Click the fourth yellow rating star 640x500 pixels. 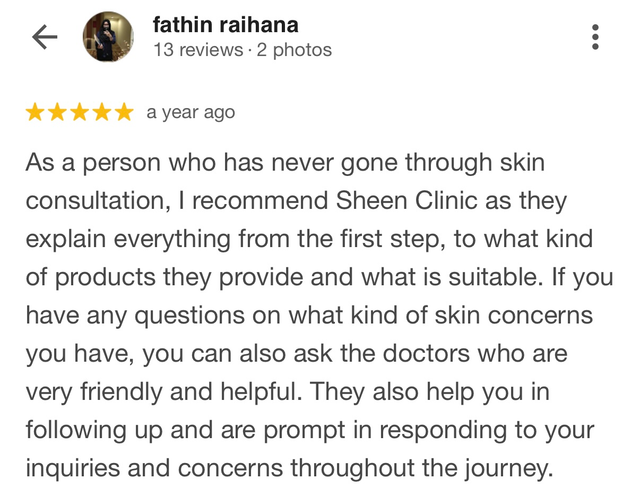[102, 112]
